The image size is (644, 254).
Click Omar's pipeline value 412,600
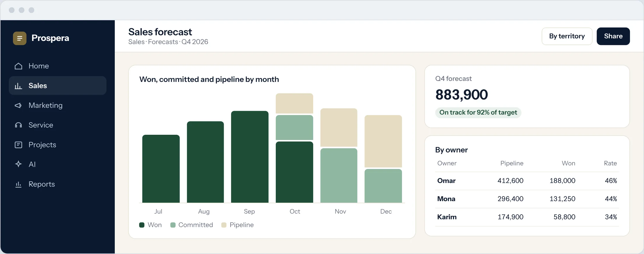point(511,181)
